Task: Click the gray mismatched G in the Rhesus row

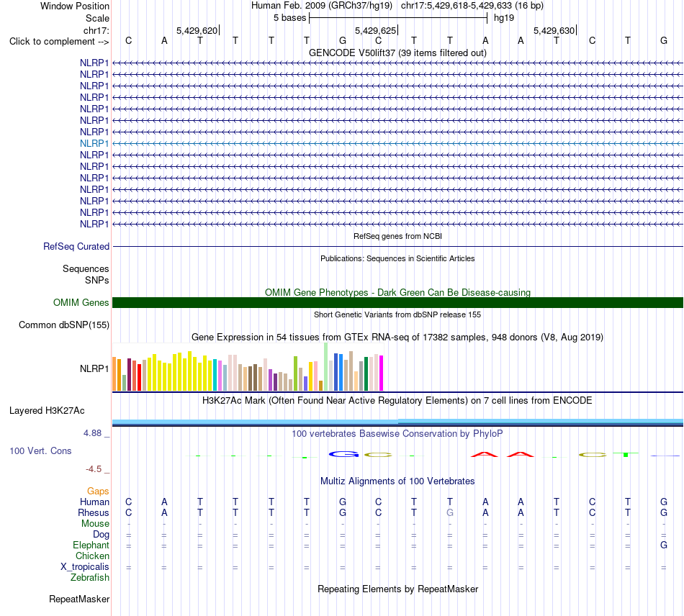Action: click(450, 512)
